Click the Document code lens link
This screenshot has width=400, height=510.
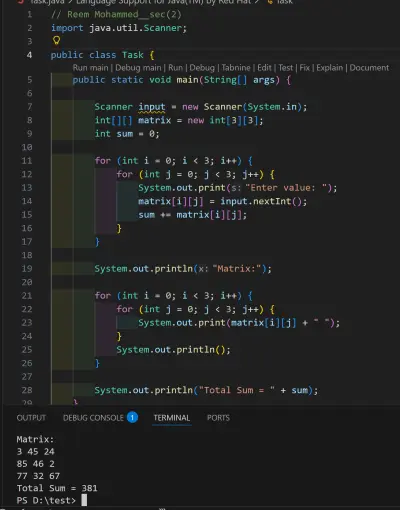click(369, 68)
